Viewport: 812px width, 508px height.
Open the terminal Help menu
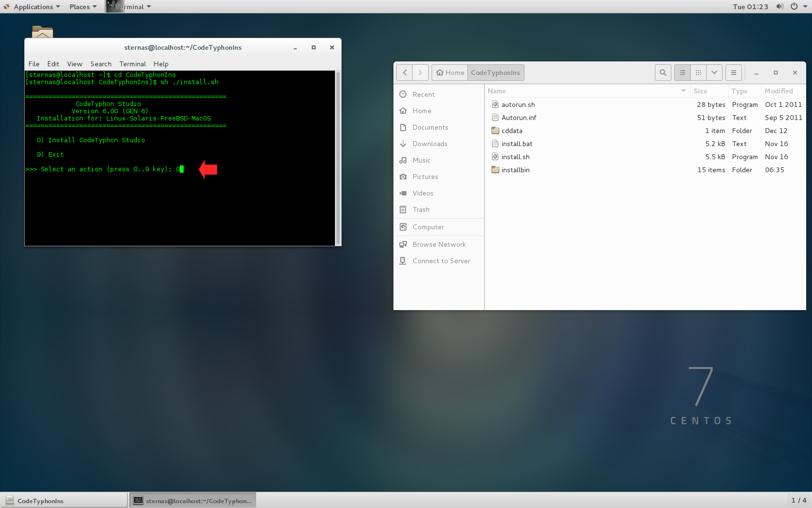pos(161,64)
